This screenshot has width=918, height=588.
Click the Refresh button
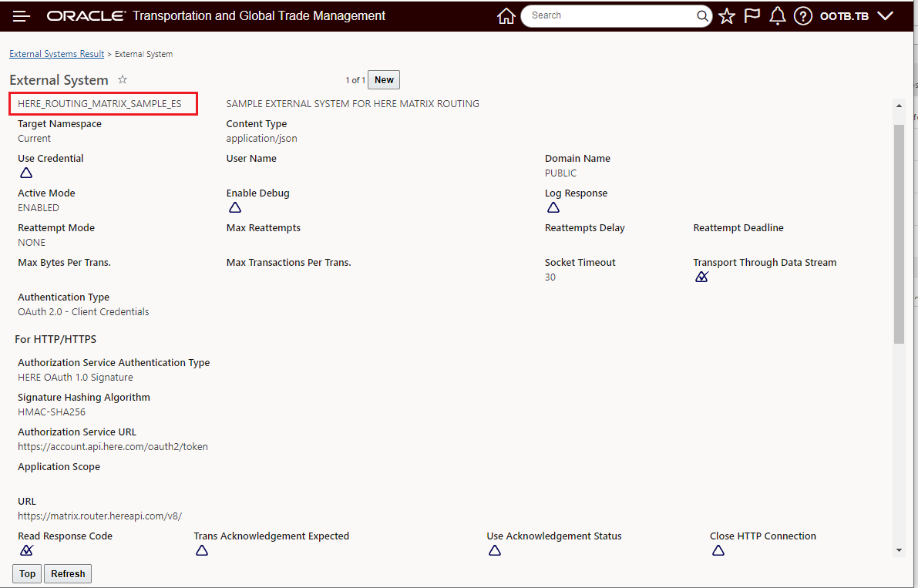pyautogui.click(x=68, y=573)
